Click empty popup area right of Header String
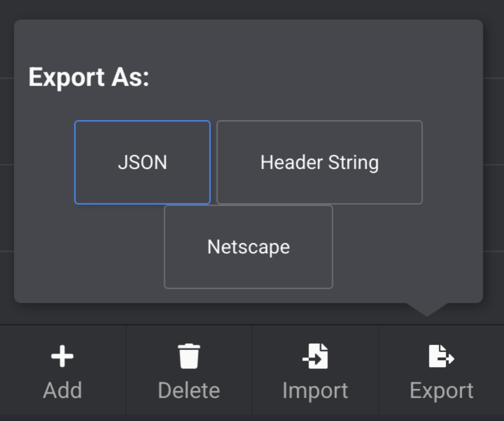The height and width of the screenshot is (421, 504). coord(453,162)
